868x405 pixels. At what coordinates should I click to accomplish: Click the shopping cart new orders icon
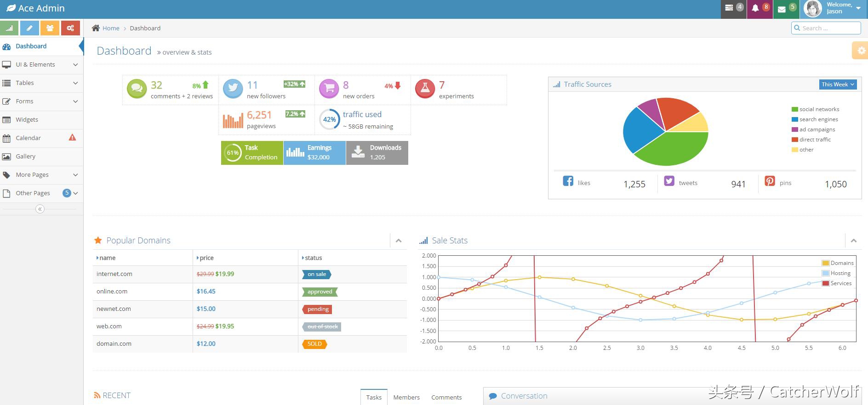[329, 89]
